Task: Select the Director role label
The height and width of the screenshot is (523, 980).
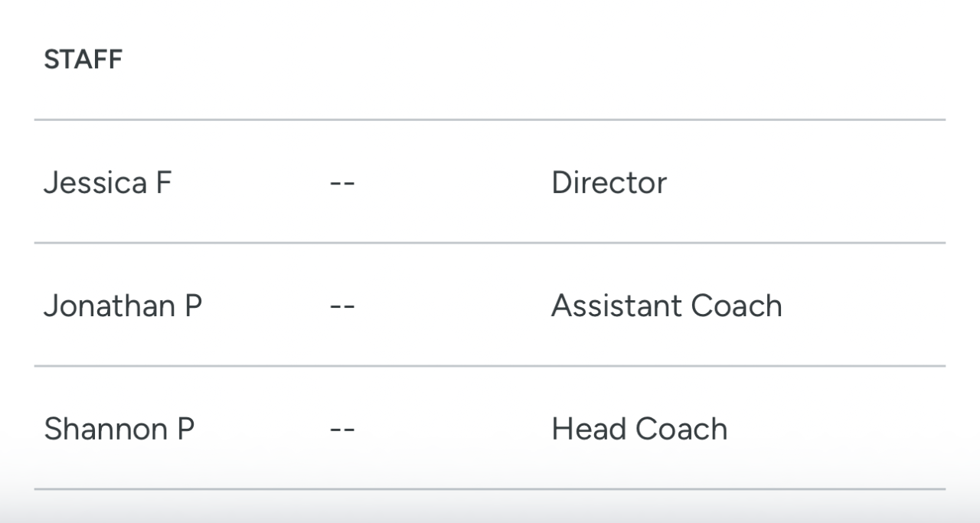Action: pos(609,183)
